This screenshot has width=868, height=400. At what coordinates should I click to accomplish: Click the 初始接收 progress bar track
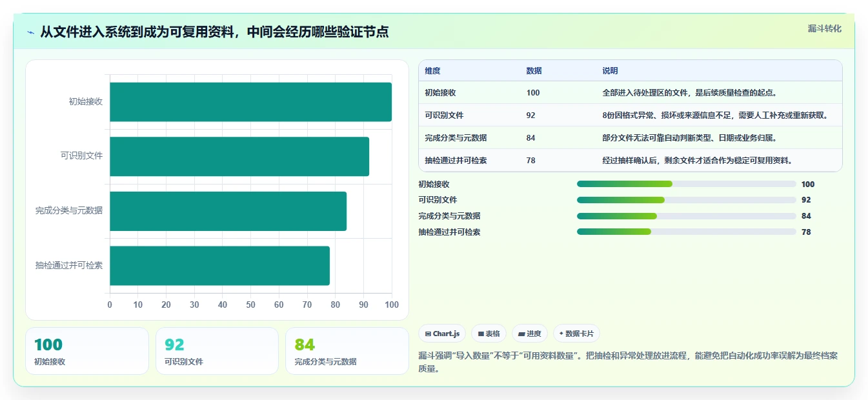pyautogui.click(x=686, y=184)
